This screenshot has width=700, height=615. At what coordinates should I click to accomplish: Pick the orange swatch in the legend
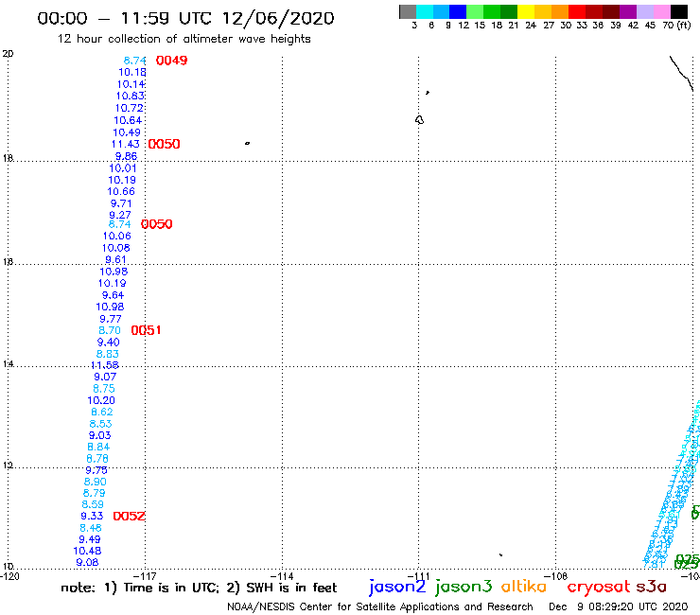coord(560,11)
